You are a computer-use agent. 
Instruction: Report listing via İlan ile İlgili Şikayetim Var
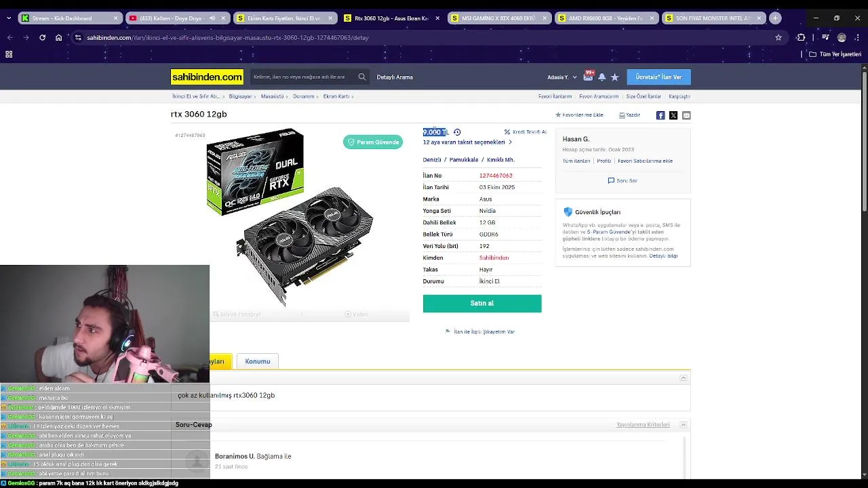point(480,332)
